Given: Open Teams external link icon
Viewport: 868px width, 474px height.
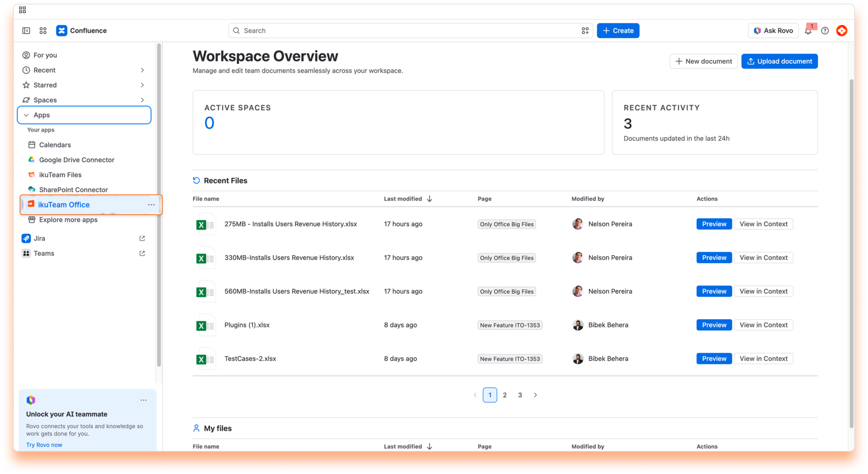Looking at the screenshot, I should click(x=142, y=253).
